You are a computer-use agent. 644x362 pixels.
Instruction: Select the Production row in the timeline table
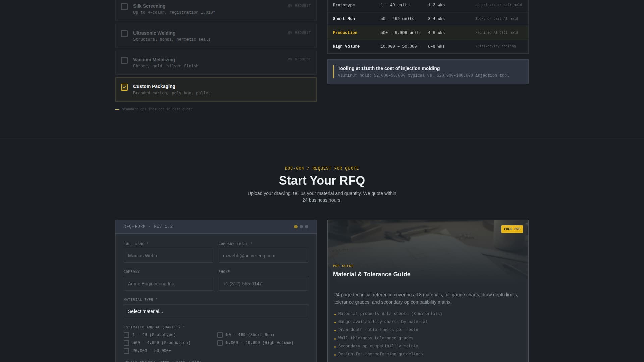pos(428,33)
